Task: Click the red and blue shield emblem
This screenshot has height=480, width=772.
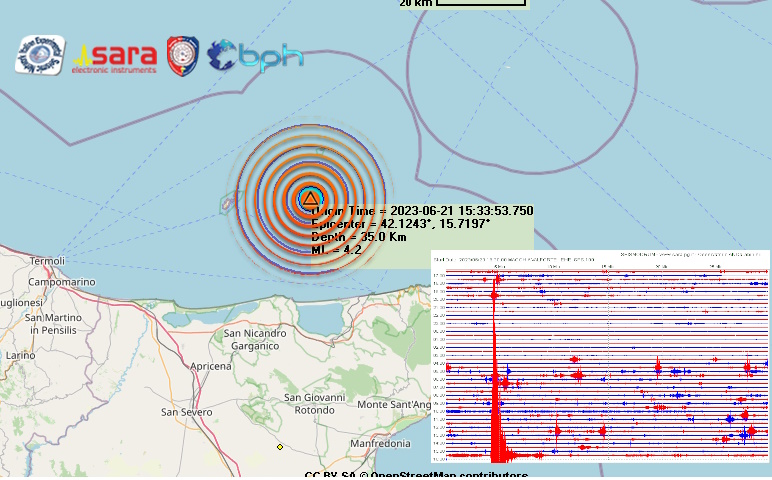Action: (182, 54)
